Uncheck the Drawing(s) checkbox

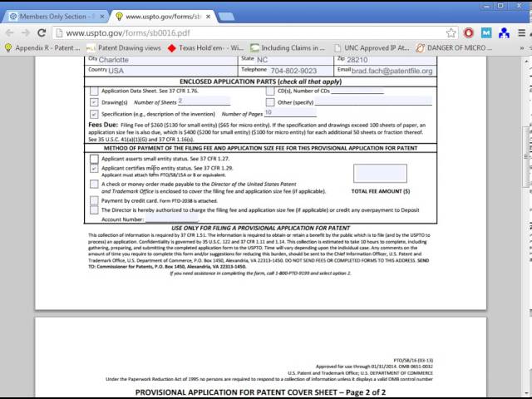click(94, 102)
